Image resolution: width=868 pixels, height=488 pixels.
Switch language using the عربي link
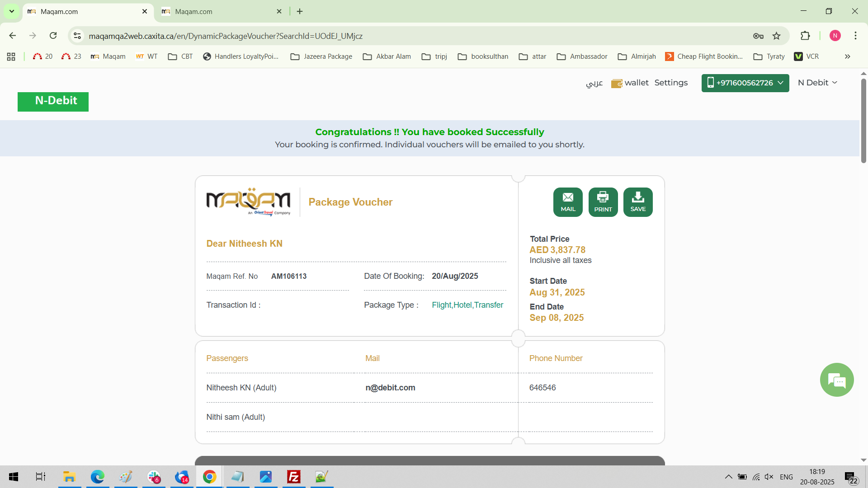click(594, 83)
